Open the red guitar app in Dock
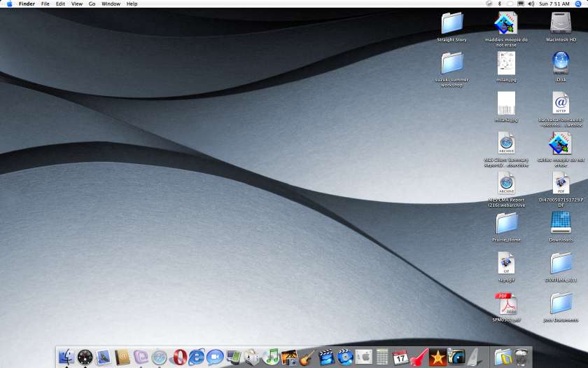Viewport: 588px width, 368px height. point(419,357)
